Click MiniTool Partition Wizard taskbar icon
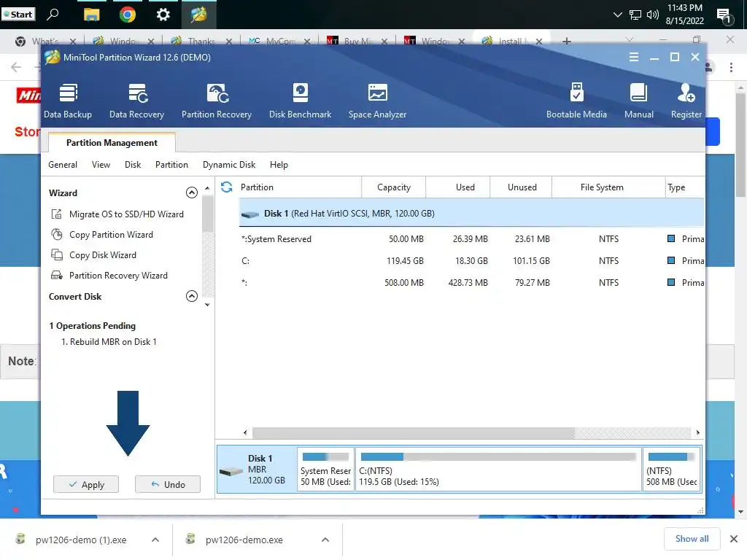This screenshot has width=747, height=560. click(198, 15)
